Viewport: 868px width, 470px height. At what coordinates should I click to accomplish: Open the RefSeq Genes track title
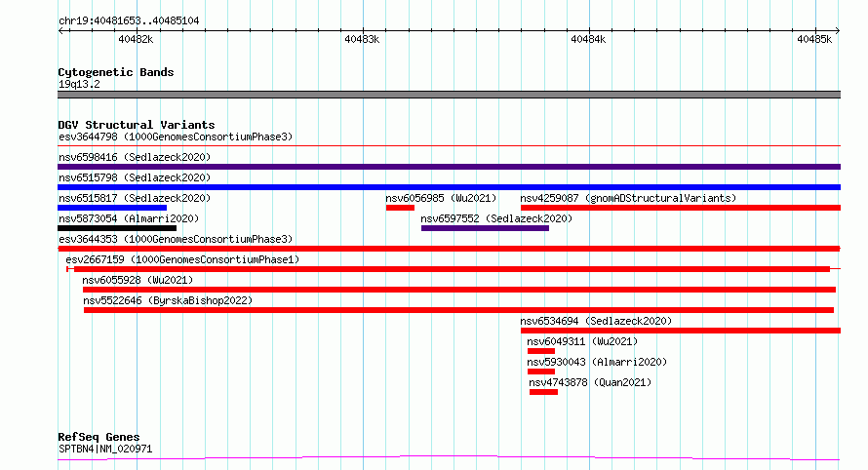pos(99,437)
